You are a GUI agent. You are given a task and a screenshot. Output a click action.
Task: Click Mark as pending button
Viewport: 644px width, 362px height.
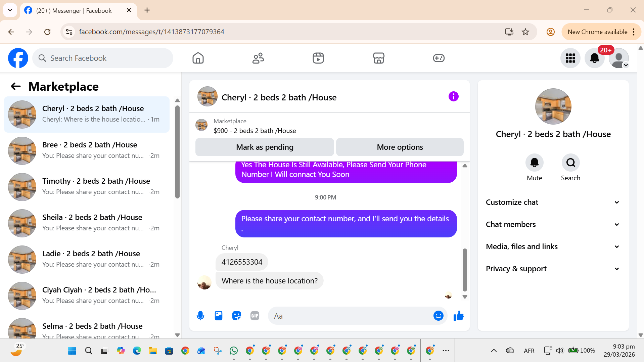coord(265,147)
